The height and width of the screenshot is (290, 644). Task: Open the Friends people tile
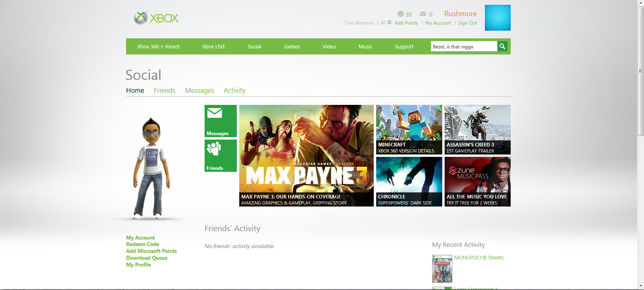click(220, 156)
